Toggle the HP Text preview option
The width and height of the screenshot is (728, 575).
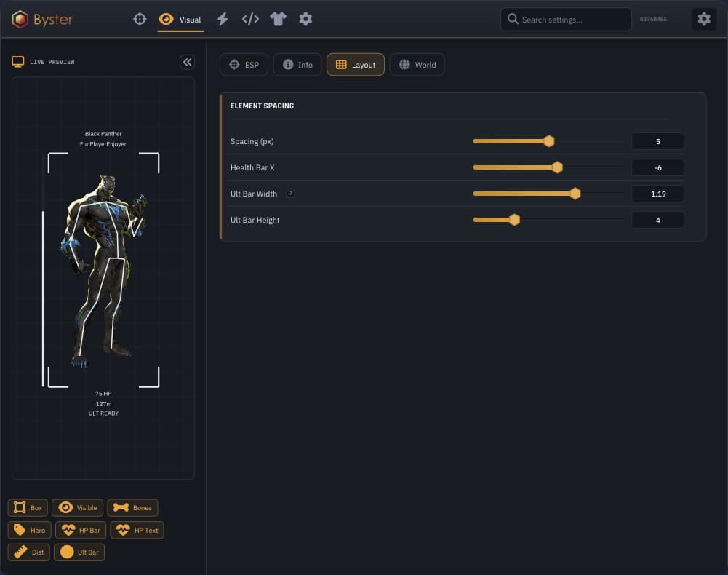[137, 530]
